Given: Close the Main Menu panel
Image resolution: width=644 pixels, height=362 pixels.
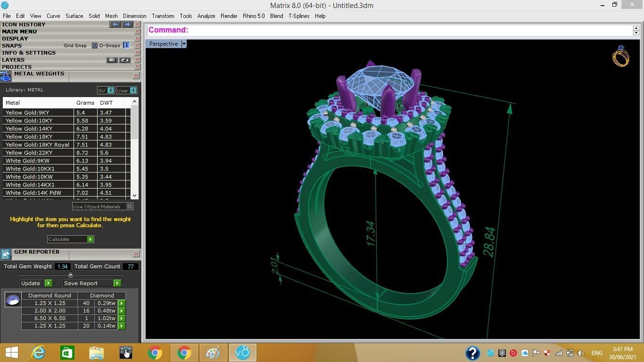Looking at the screenshot, I should point(137,32).
